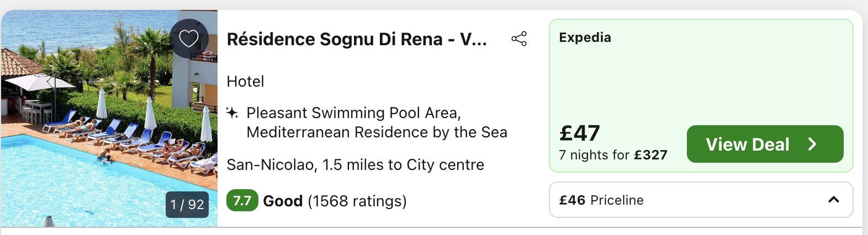Share this hotel via share icon
Screen dimensions: 868x235
click(x=519, y=39)
